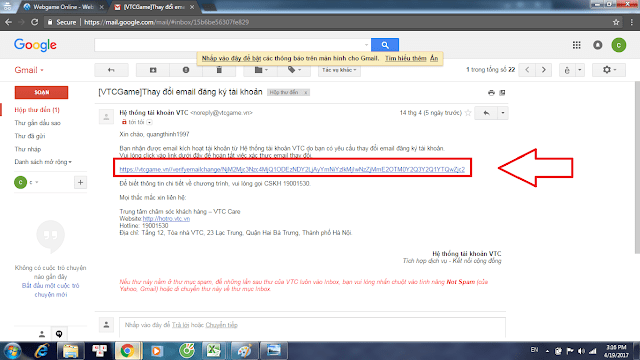Open 'Hộp thư đến (1)' folder
Screen dimensions: 640x360
coord(37,110)
